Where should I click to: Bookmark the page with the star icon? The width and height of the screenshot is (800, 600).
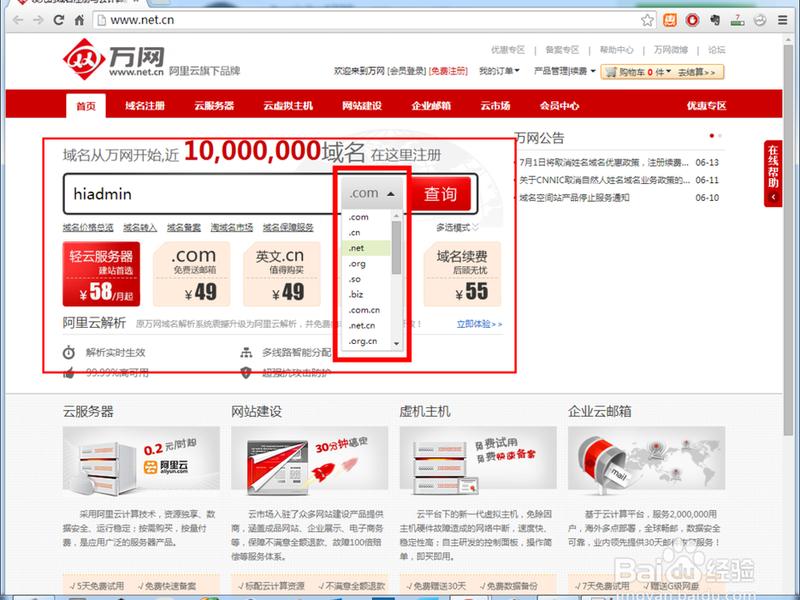[x=647, y=20]
